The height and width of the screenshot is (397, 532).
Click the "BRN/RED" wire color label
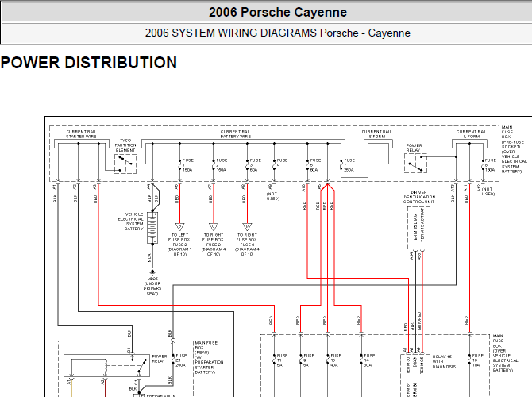[x=419, y=321]
